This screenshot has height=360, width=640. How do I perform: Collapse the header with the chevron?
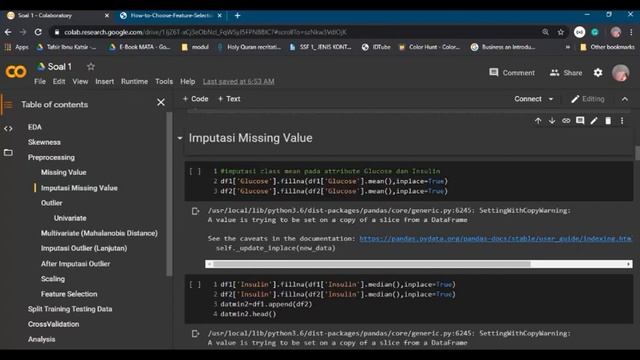pyautogui.click(x=625, y=99)
